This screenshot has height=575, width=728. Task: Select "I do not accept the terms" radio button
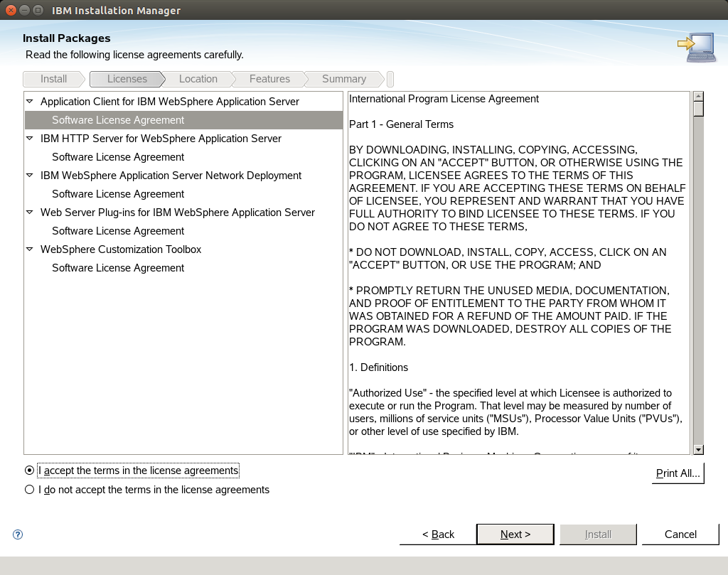29,490
